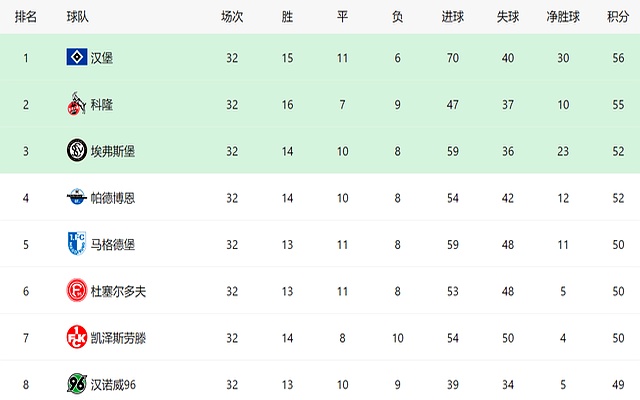Click the Hamburg (汉堡) club logo

[x=77, y=57]
